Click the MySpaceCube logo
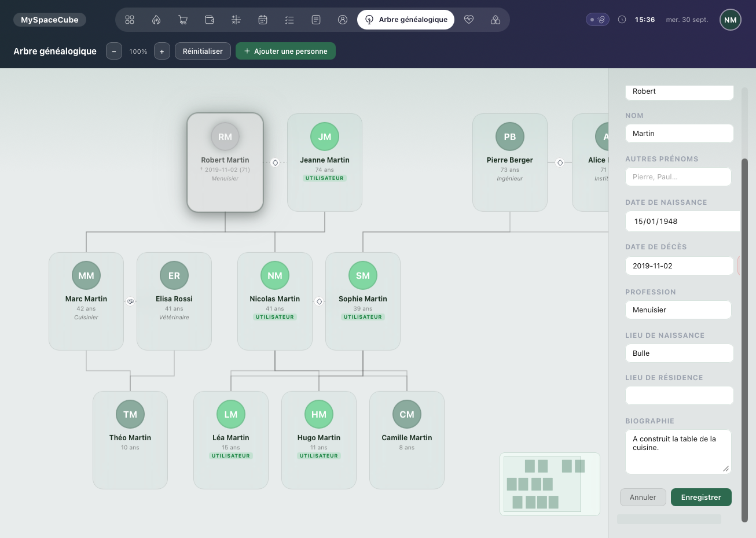Image resolution: width=756 pixels, height=538 pixels. (50, 20)
